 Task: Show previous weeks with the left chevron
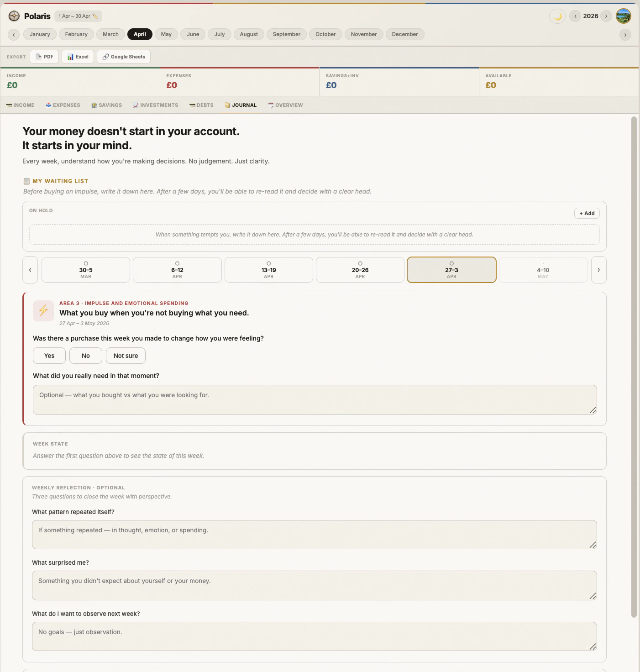[x=30, y=270]
